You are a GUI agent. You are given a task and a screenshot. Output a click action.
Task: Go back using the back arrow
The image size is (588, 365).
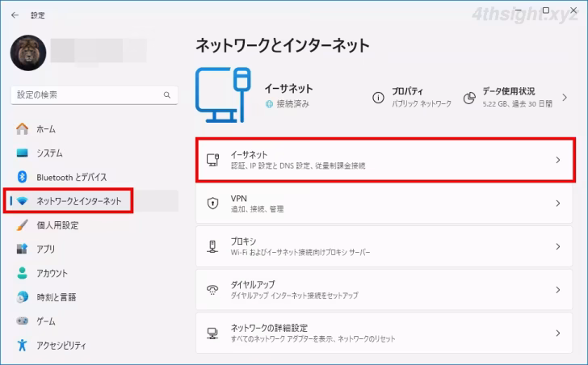pos(15,15)
